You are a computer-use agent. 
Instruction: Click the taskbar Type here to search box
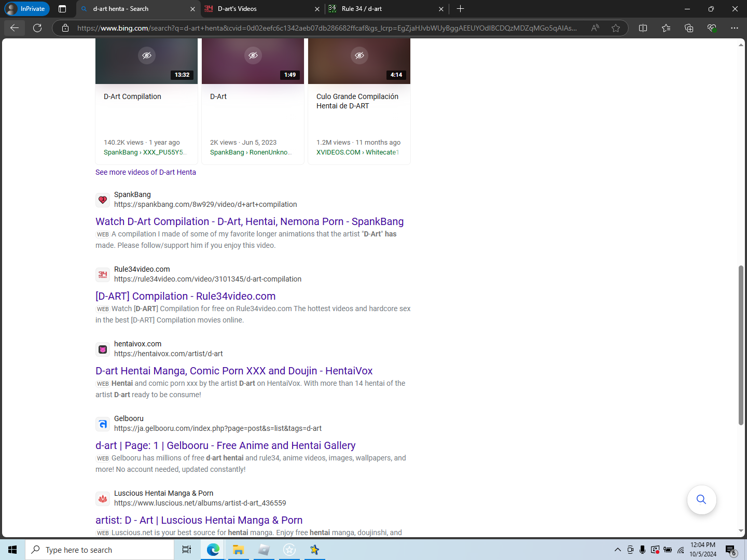point(100,550)
